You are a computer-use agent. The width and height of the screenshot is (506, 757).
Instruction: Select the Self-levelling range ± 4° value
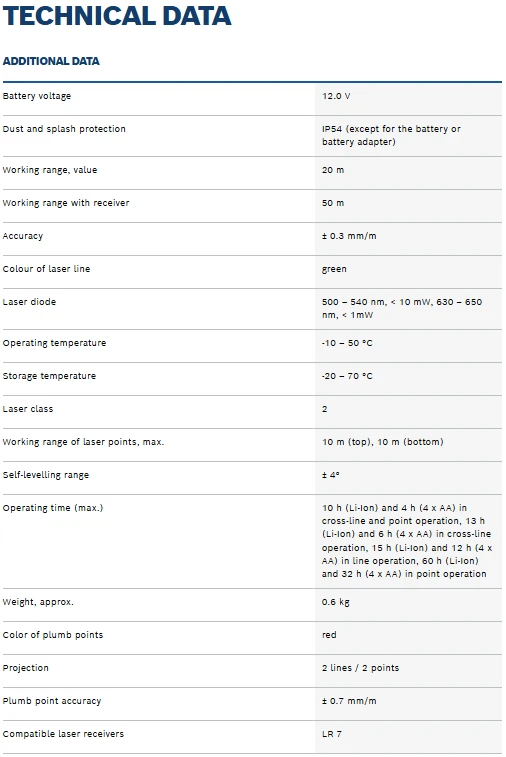tap(331, 475)
